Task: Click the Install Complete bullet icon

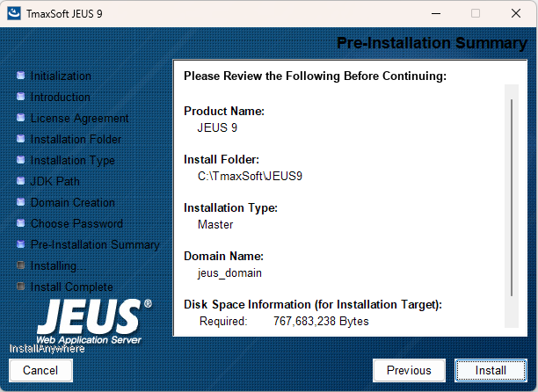Action: click(20, 287)
